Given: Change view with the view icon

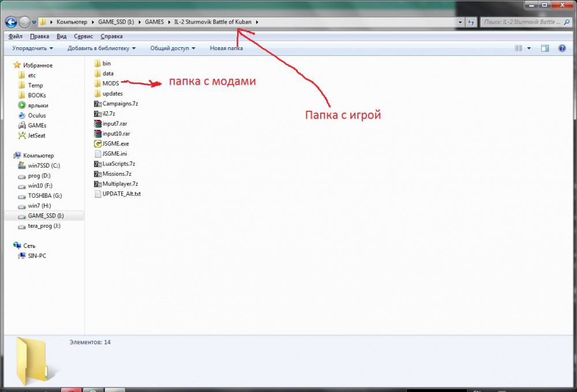Looking at the screenshot, I should 519,48.
